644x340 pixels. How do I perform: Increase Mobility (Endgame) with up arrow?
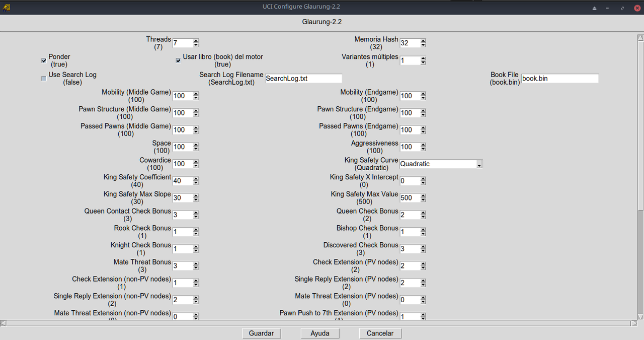(423, 94)
